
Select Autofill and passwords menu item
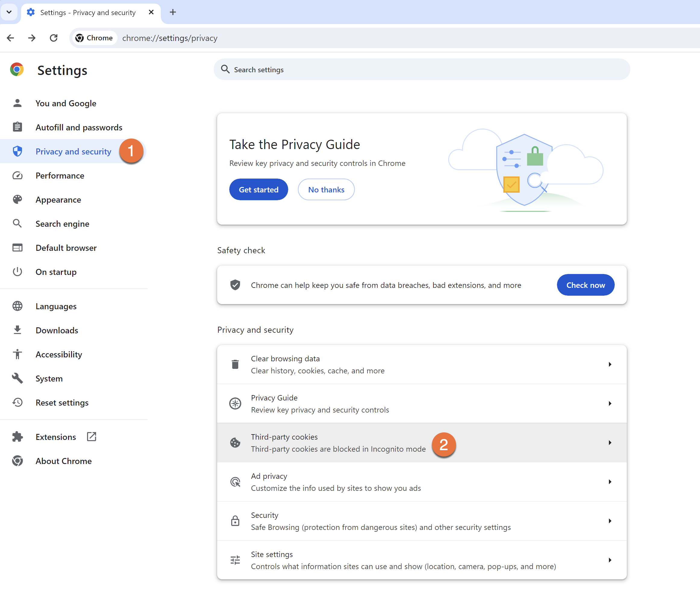(x=79, y=127)
